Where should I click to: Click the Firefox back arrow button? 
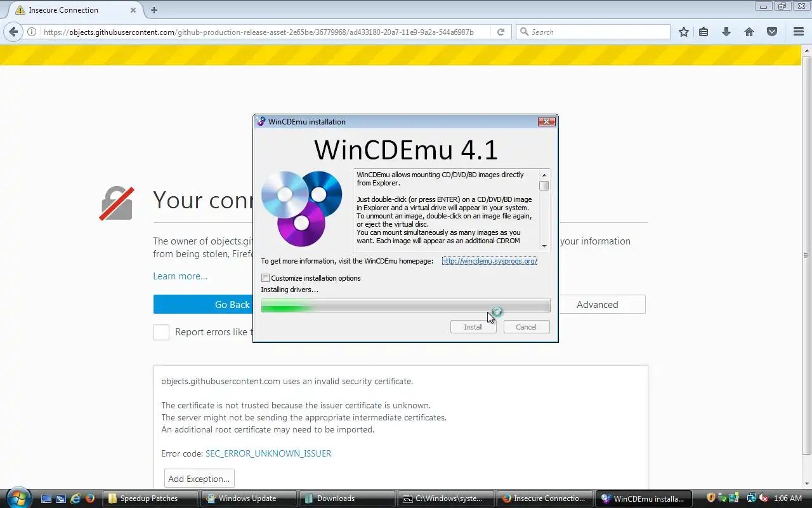[13, 32]
